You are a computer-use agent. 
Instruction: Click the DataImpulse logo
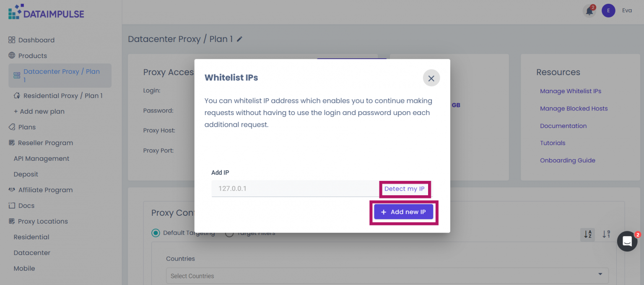[46, 13]
